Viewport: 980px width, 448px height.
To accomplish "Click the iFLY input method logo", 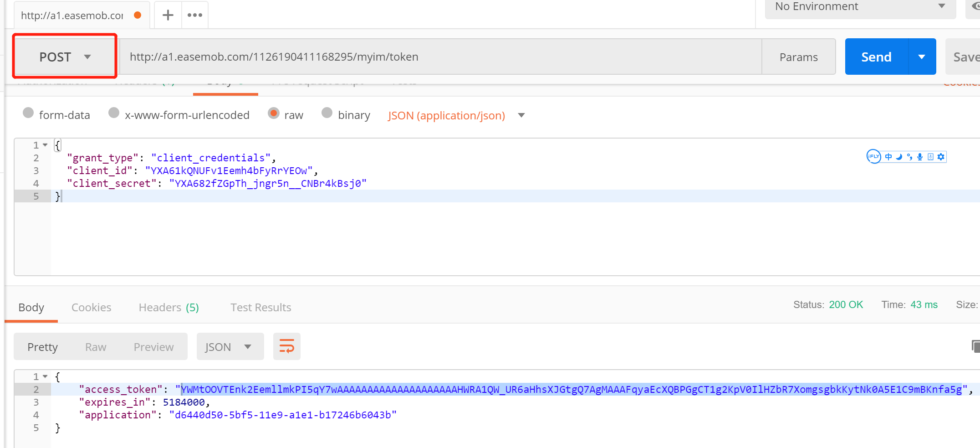I will click(x=873, y=157).
